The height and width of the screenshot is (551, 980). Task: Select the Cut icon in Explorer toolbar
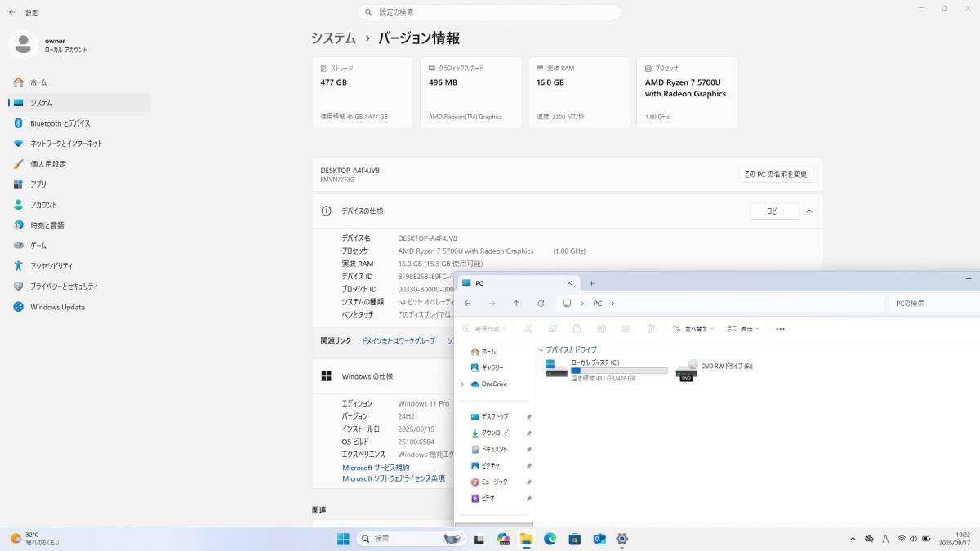[528, 328]
